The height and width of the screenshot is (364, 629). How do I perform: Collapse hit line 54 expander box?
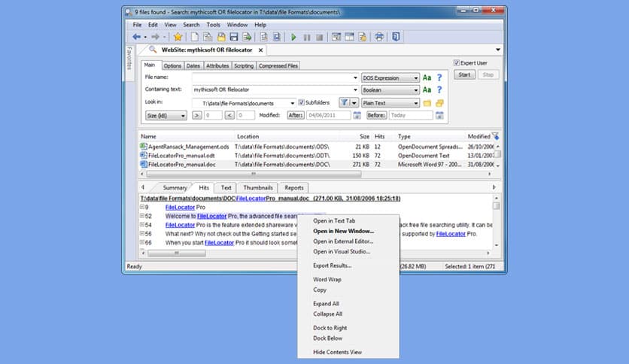point(142,225)
